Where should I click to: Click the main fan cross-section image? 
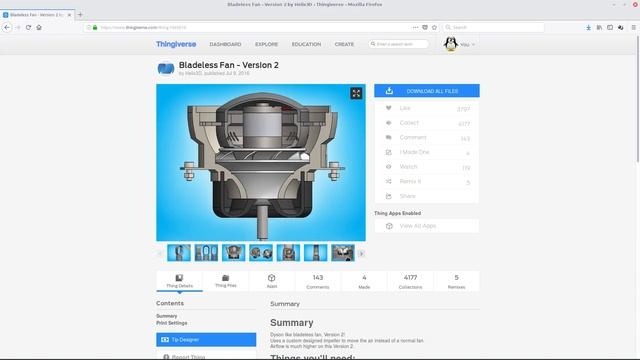[261, 162]
